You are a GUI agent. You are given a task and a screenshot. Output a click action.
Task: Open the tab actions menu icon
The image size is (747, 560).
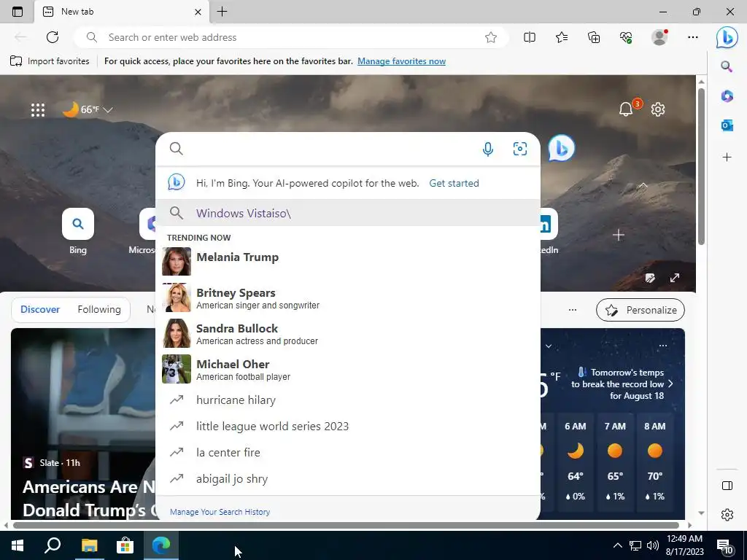pos(18,12)
